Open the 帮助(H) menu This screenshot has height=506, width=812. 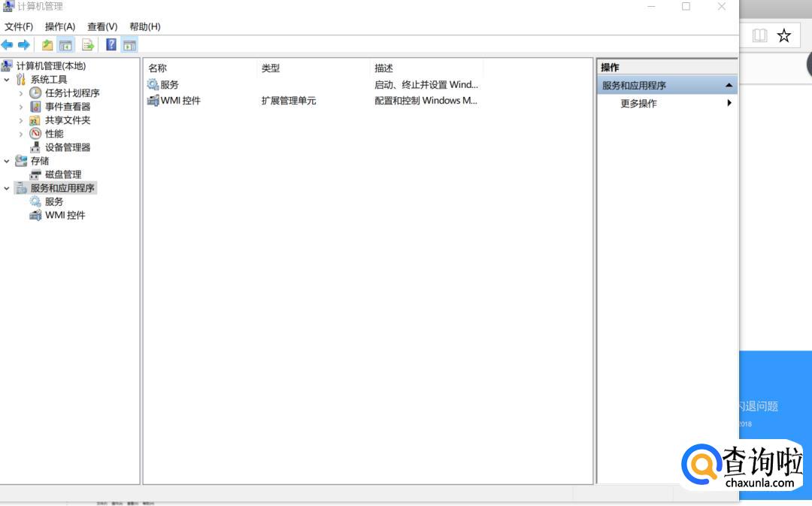[145, 26]
